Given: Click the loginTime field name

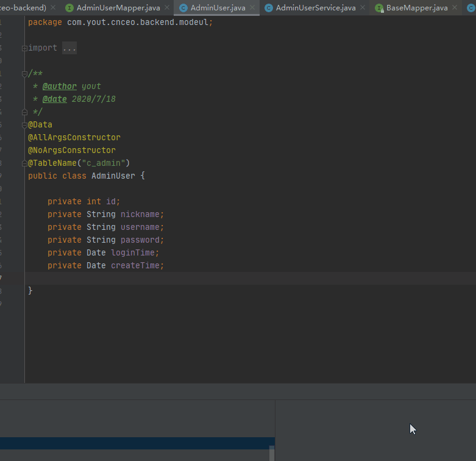Looking at the screenshot, I should click(133, 252).
